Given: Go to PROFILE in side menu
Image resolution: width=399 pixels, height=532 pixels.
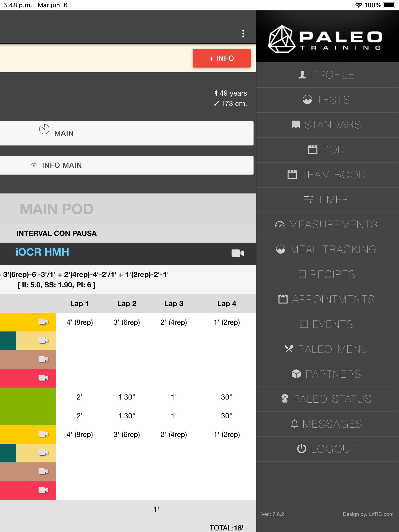Looking at the screenshot, I should (x=328, y=75).
